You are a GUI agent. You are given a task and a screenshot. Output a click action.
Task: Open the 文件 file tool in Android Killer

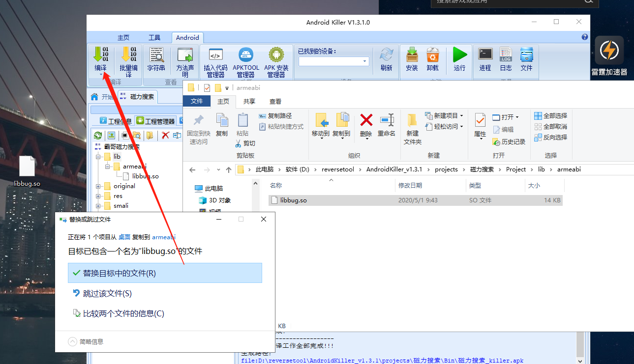coord(527,55)
